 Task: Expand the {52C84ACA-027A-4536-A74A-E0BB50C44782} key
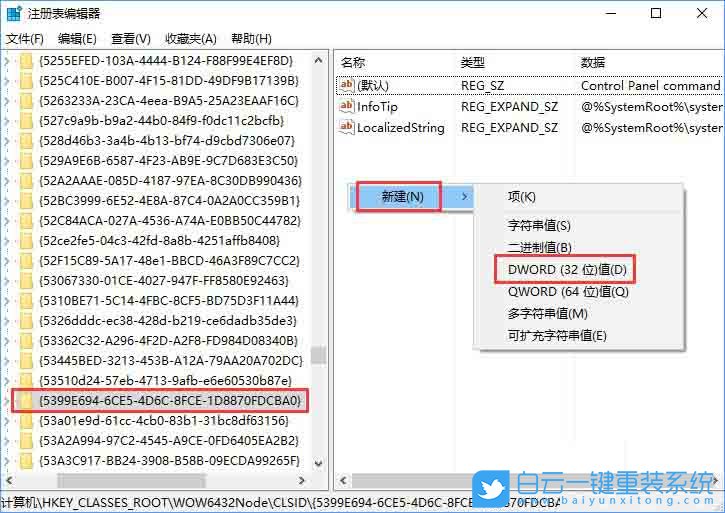pos(7,221)
